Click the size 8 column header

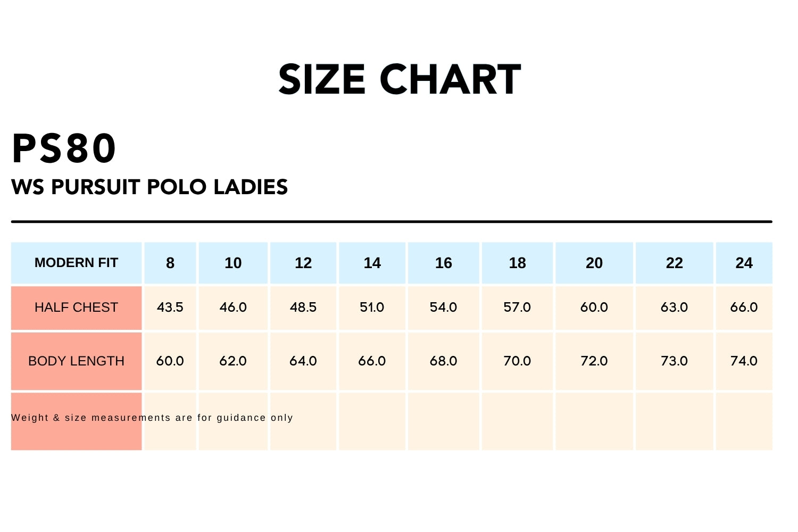[170, 263]
